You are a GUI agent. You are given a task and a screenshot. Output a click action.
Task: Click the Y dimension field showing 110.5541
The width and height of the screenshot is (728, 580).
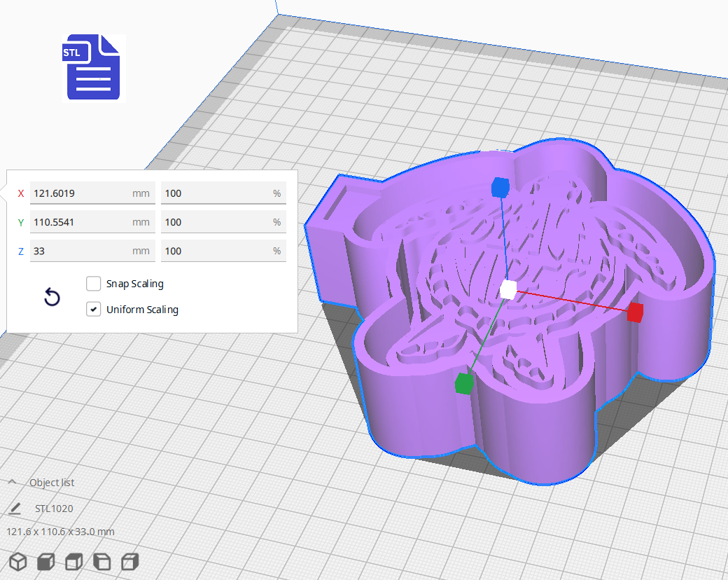coord(92,221)
